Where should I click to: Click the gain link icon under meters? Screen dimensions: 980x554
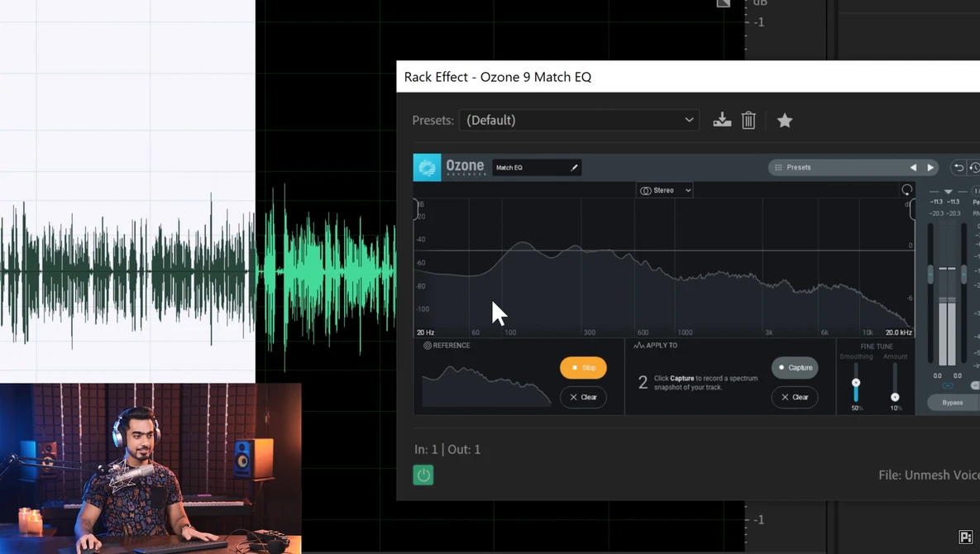(x=948, y=385)
